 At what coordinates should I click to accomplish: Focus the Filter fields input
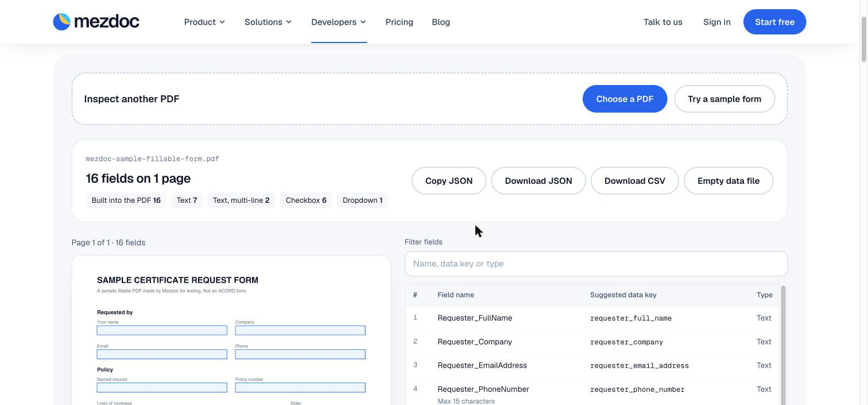point(596,264)
